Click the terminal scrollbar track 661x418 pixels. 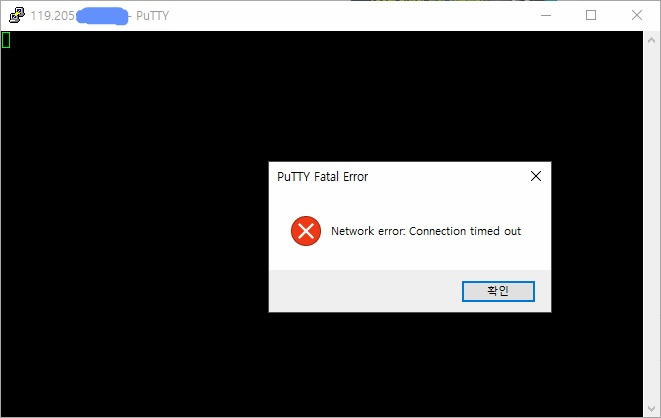click(x=651, y=224)
